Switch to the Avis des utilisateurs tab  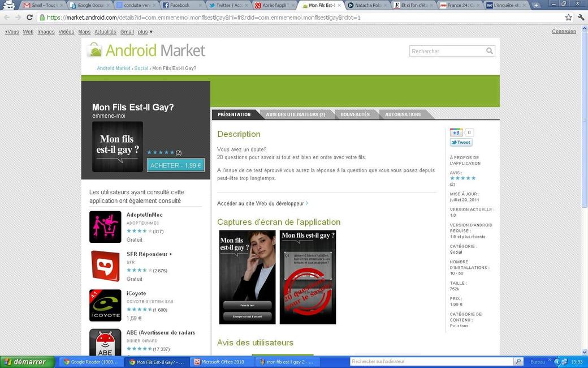pos(295,114)
